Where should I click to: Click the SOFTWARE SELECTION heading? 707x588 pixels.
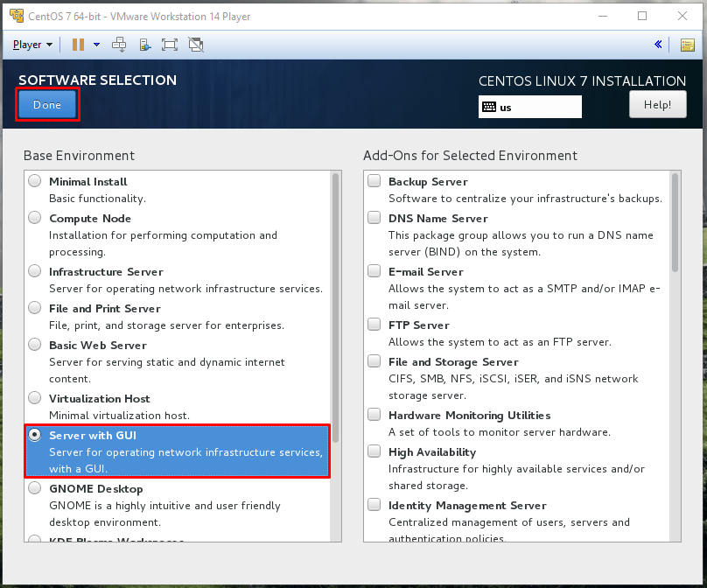coord(97,80)
